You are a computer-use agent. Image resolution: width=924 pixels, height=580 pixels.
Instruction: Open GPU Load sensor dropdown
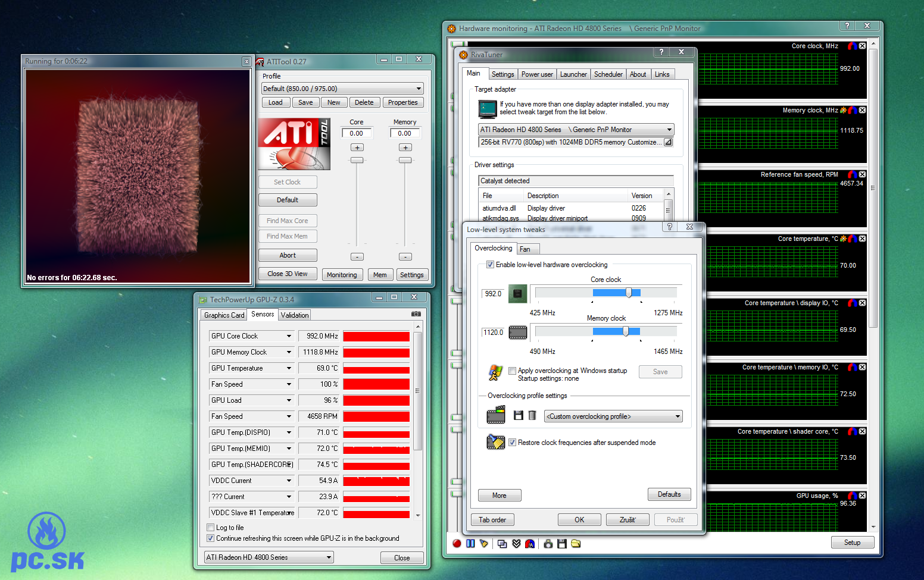click(289, 400)
